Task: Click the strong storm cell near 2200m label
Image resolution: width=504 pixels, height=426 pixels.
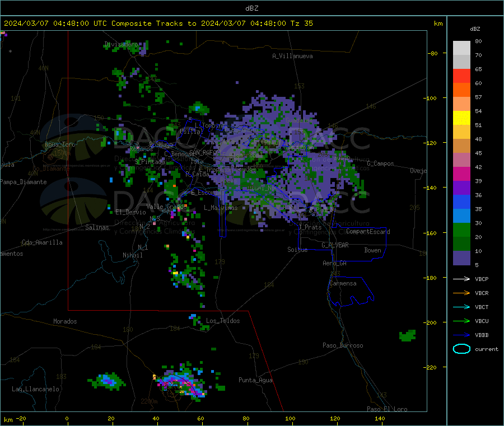Action: click(181, 382)
